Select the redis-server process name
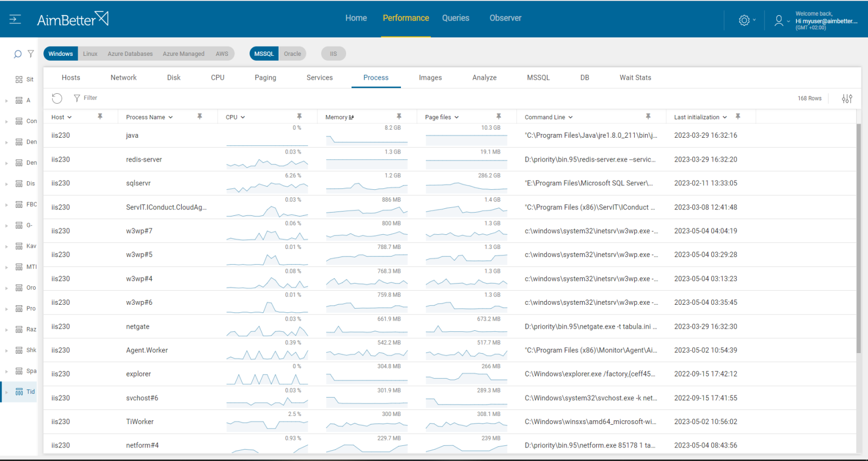 (x=144, y=159)
